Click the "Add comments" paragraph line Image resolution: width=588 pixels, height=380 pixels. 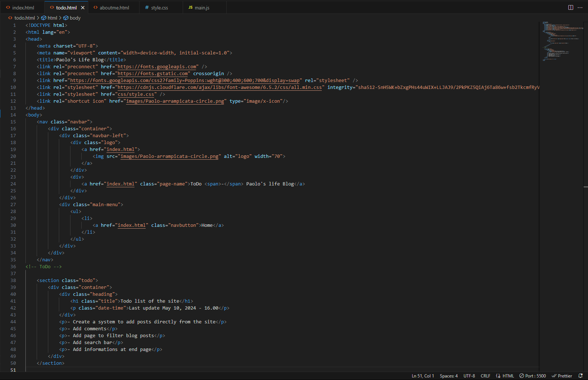point(88,329)
